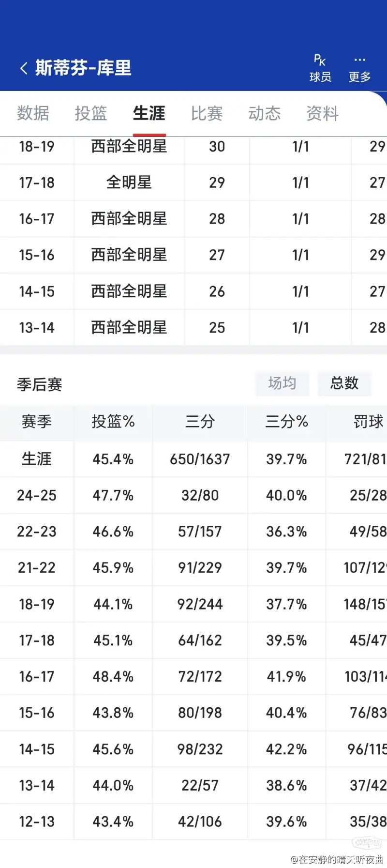Open the 资料 tab
The image size is (387, 868).
click(x=322, y=113)
